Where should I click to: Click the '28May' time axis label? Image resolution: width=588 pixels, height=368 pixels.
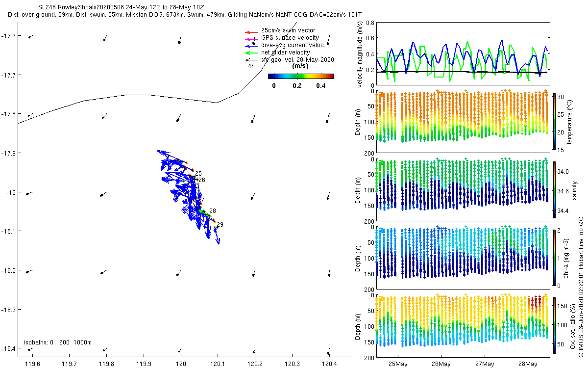(527, 364)
